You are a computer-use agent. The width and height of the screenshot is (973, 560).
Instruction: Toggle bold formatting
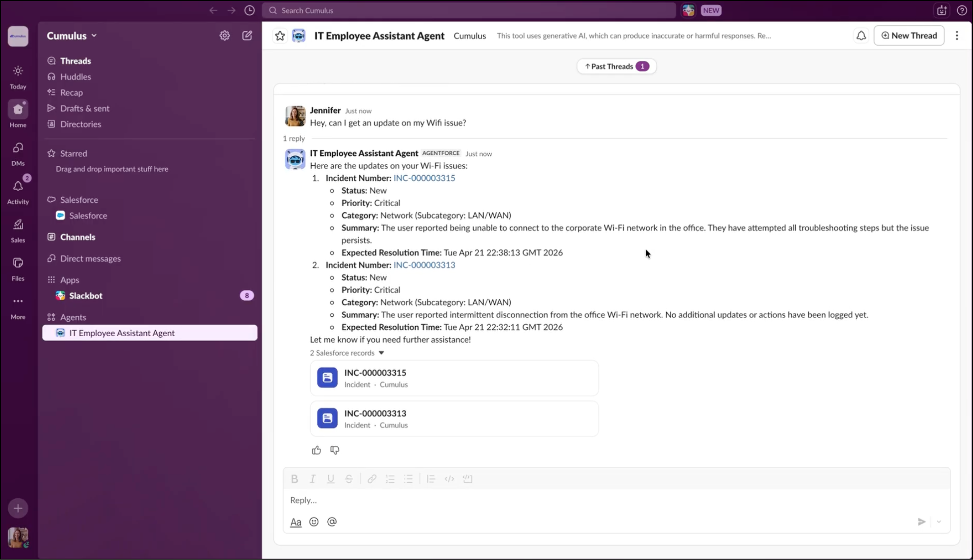click(295, 479)
